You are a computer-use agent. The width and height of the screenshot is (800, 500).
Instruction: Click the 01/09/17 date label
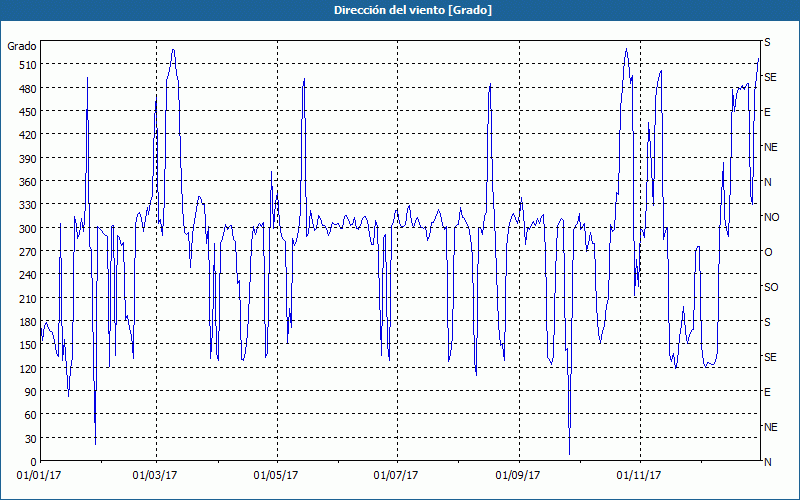pos(518,476)
